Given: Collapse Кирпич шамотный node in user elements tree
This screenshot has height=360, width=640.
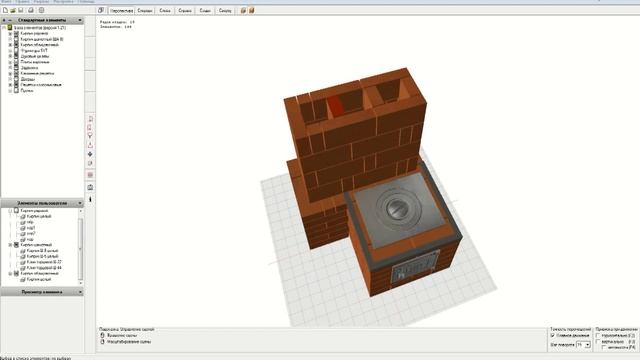Looking at the screenshot, I should click(10, 245).
